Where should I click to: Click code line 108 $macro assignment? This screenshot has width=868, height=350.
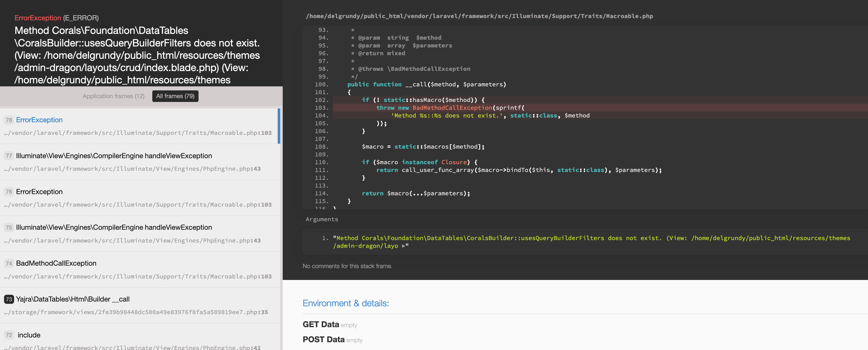coord(423,147)
